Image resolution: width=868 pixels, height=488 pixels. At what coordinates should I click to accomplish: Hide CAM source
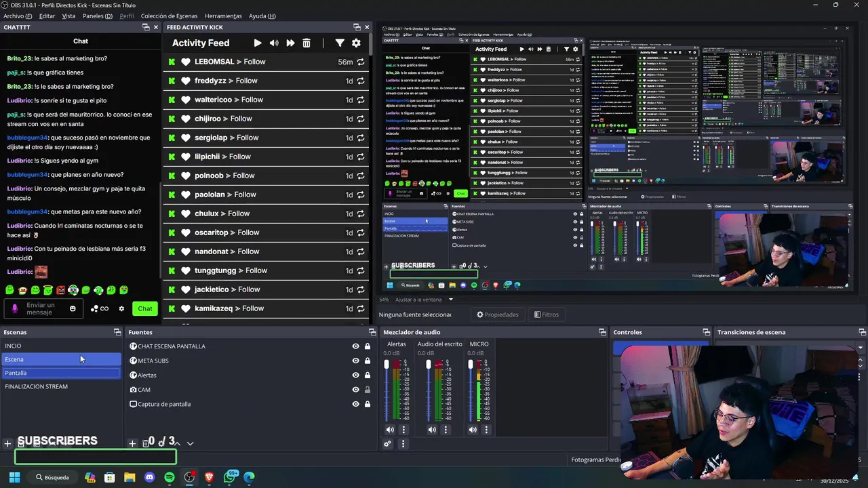tap(355, 390)
